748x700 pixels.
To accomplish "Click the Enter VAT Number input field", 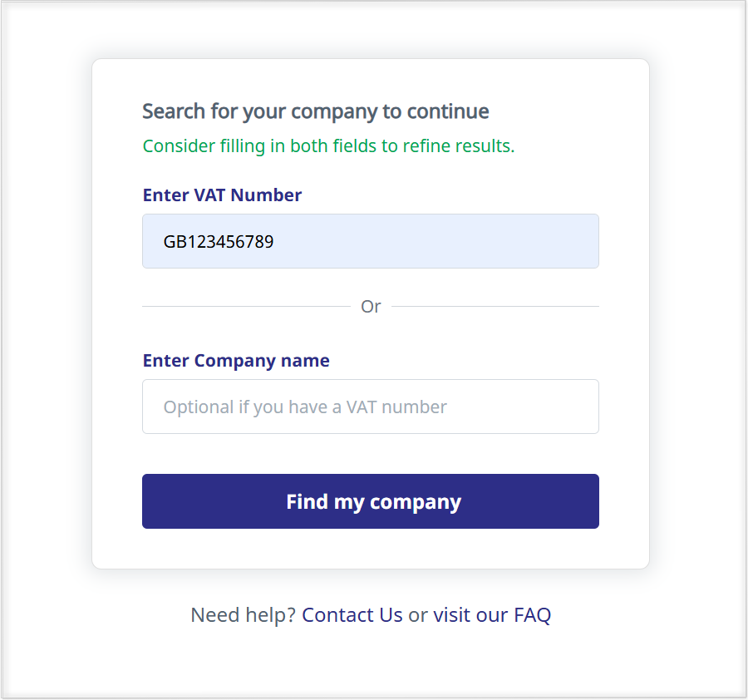I will [370, 241].
